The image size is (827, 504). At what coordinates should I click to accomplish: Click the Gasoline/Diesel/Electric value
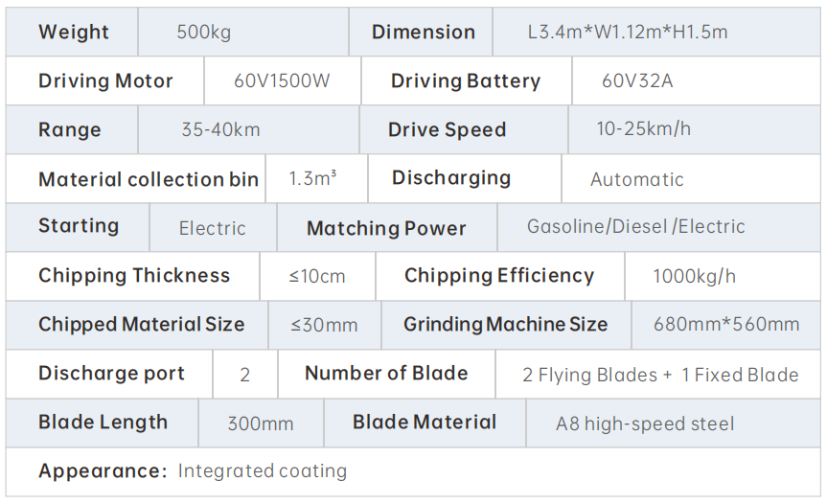click(635, 228)
